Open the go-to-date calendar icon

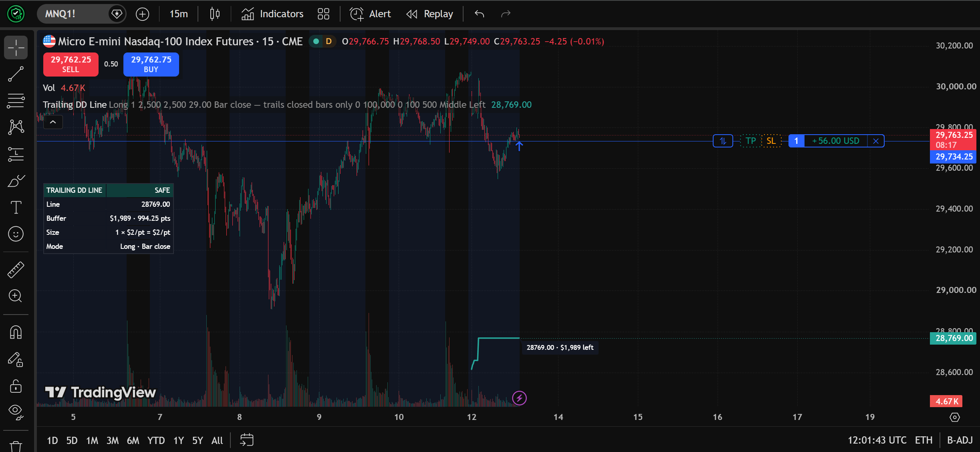pos(247,440)
